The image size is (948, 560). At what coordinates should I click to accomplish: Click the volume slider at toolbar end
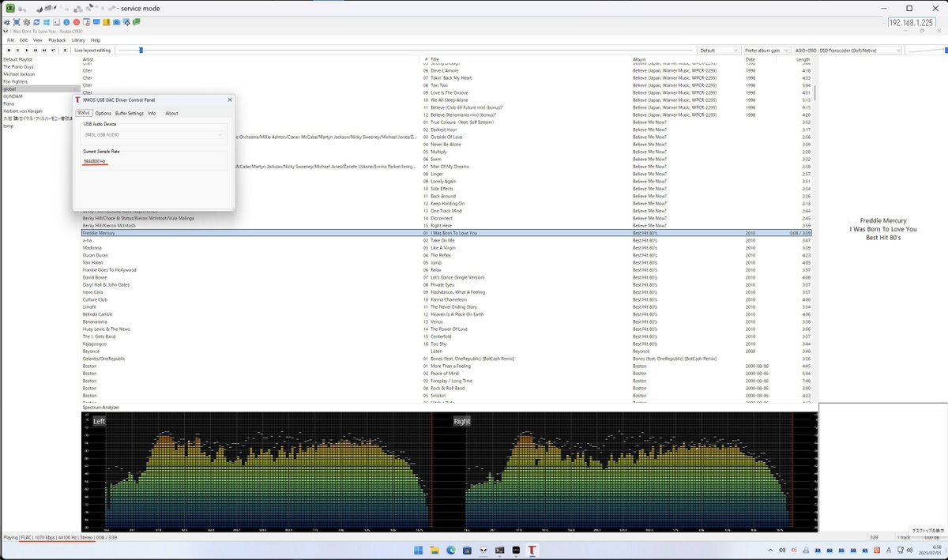[927, 50]
